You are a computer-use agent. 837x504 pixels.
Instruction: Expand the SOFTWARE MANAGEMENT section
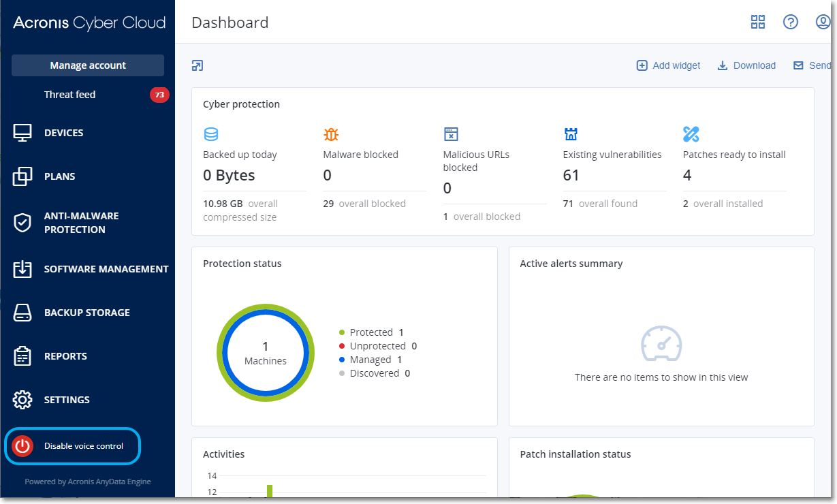coord(106,269)
